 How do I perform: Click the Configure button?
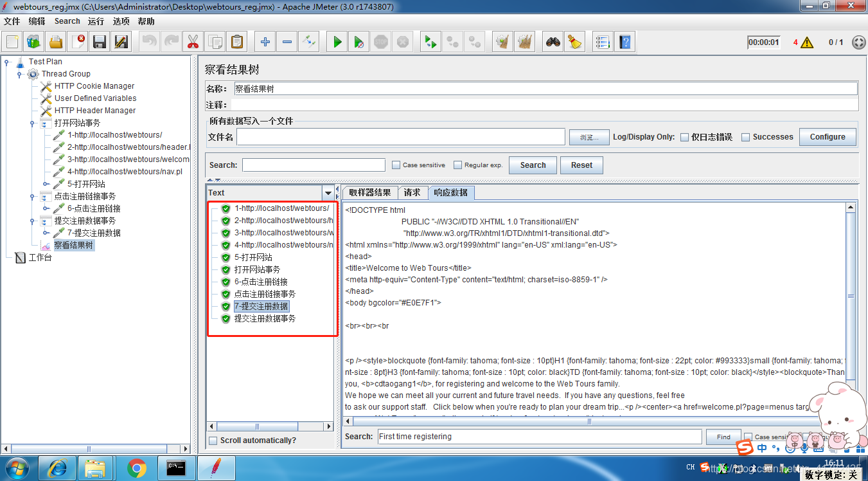pos(828,137)
